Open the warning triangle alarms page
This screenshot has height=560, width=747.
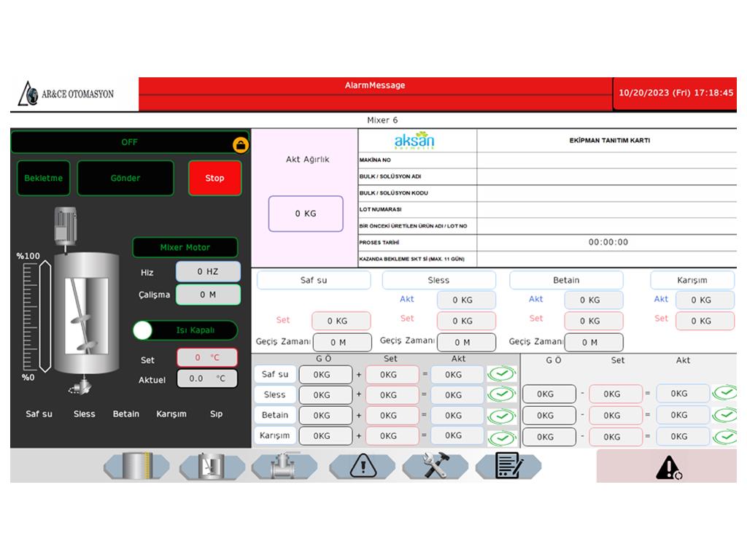[363, 466]
